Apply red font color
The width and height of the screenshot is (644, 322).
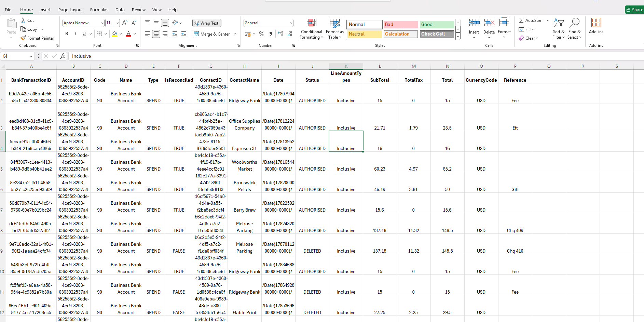coord(128,34)
